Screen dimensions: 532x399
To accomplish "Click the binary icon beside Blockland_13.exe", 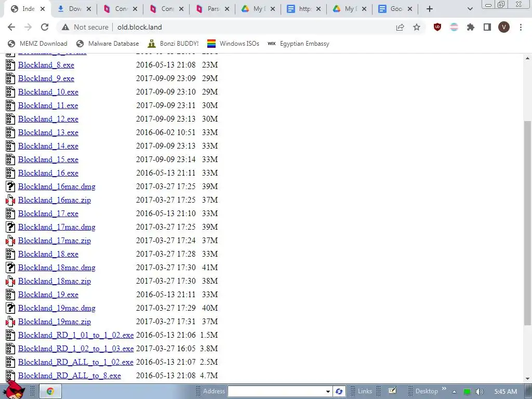I will coord(10,132).
